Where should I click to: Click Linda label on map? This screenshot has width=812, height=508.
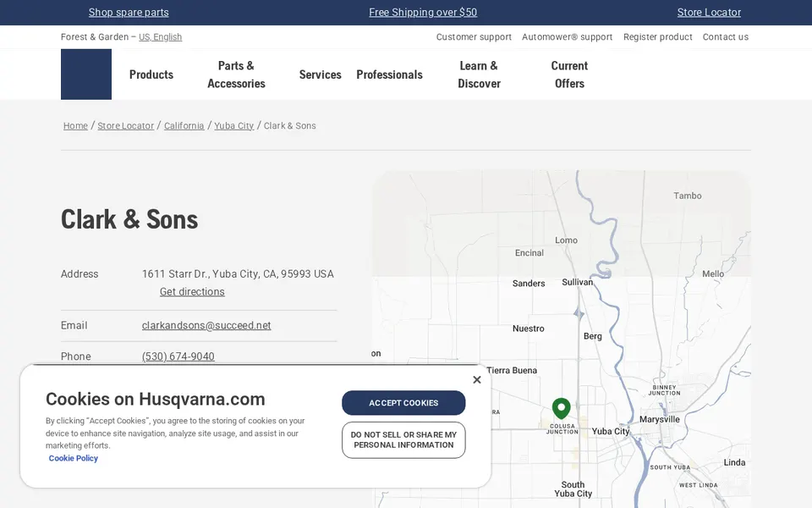[734, 462]
